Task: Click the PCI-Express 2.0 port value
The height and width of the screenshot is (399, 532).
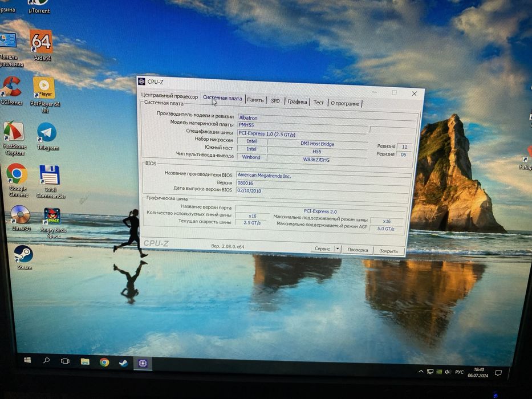Action: (x=320, y=211)
